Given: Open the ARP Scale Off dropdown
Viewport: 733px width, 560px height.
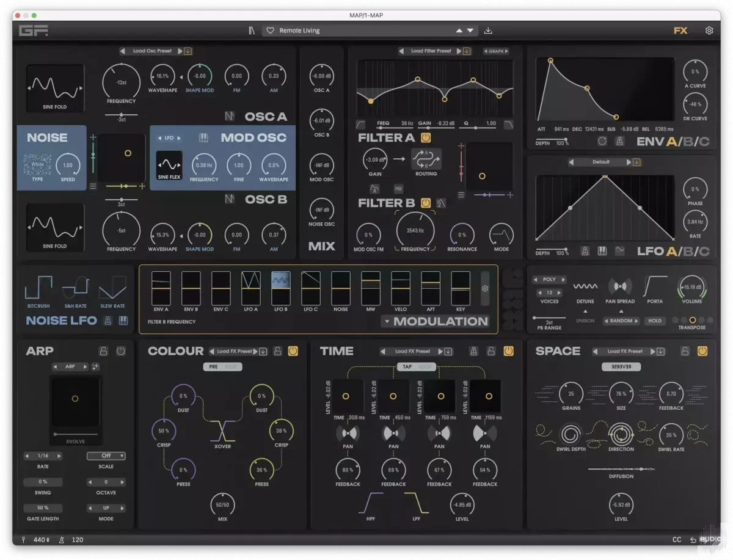Looking at the screenshot, I should click(x=106, y=456).
